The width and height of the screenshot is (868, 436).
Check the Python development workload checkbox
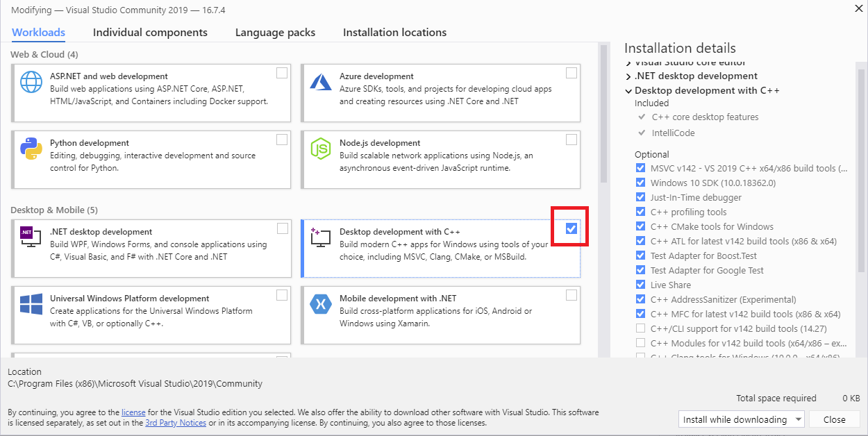pyautogui.click(x=281, y=140)
